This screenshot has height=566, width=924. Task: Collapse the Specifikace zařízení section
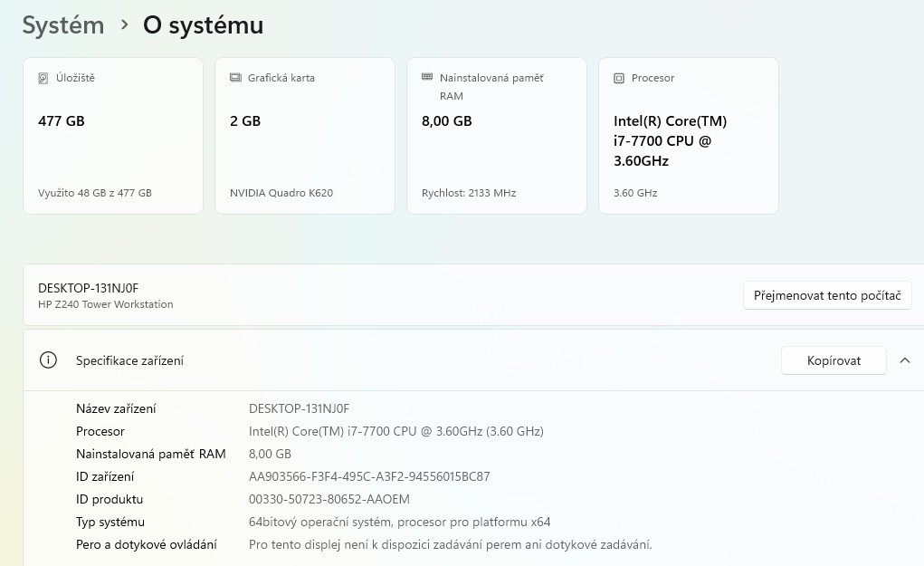coord(904,360)
